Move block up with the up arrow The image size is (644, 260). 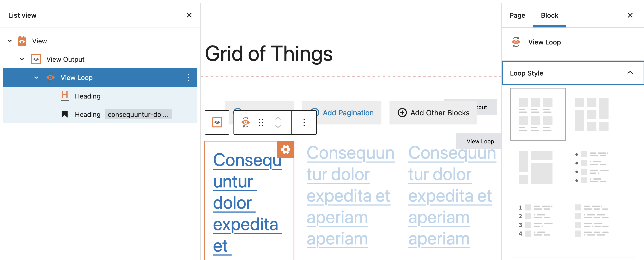(x=278, y=118)
